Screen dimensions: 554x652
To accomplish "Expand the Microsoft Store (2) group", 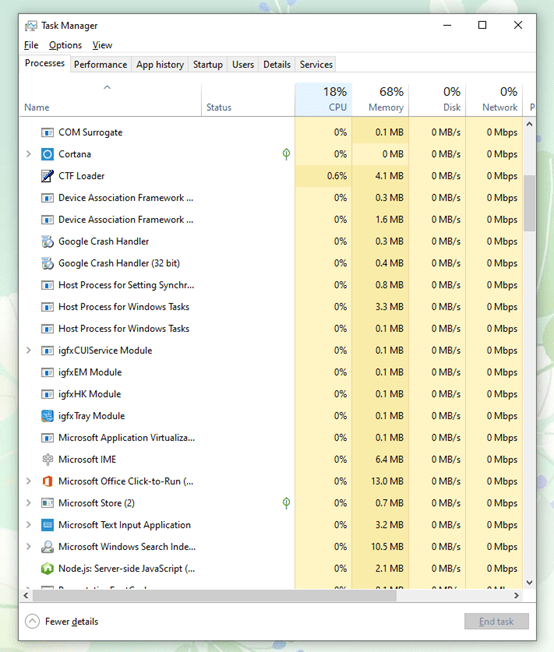I will pos(28,503).
